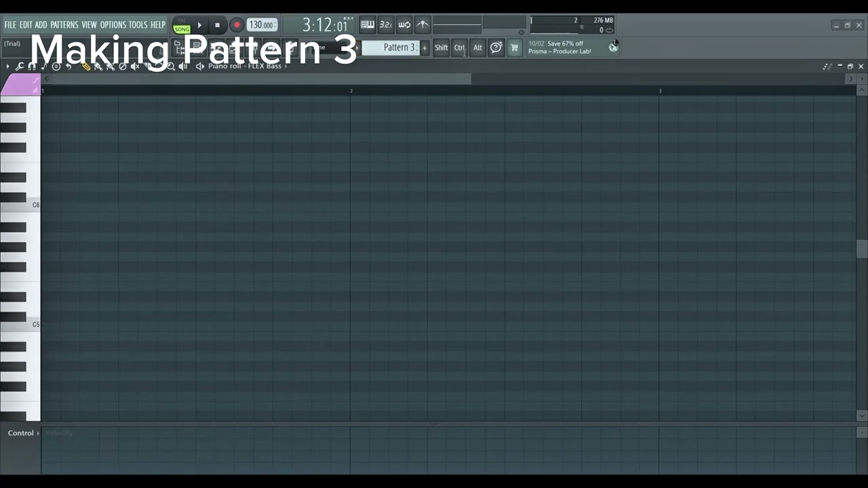This screenshot has width=868, height=488.
Task: Open the shopping cart store icon
Action: pos(515,47)
